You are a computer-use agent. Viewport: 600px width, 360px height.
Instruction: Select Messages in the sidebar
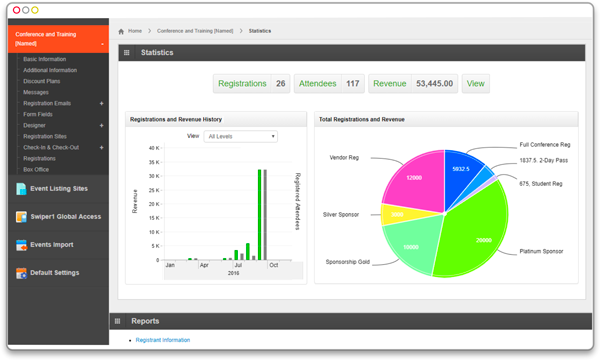36,93
